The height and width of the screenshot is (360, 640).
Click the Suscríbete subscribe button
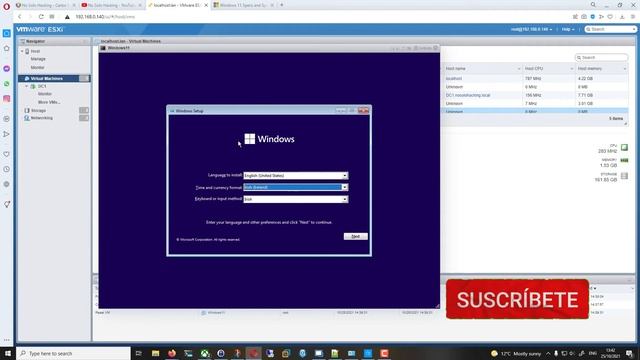click(x=517, y=299)
